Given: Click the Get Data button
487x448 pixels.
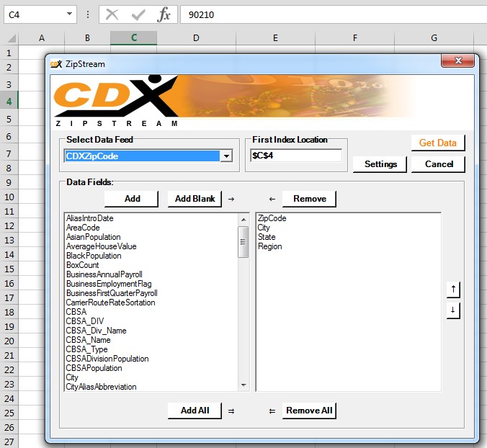Looking at the screenshot, I should pyautogui.click(x=438, y=143).
